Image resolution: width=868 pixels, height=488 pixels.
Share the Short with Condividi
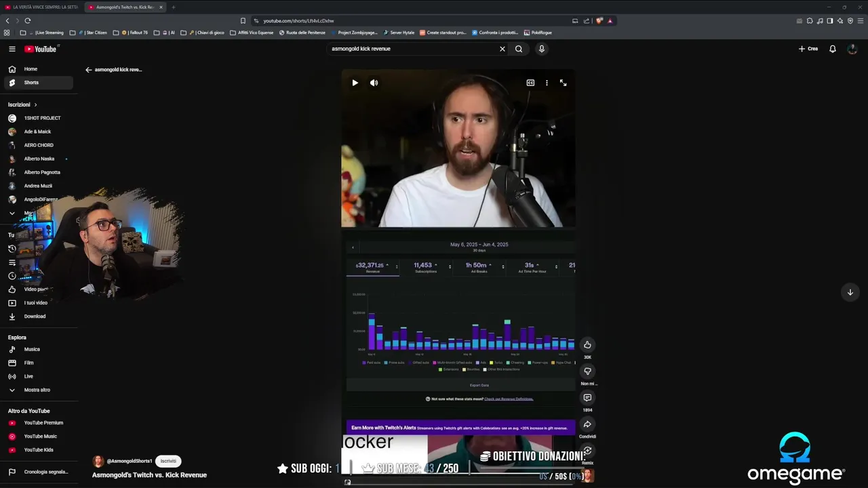587,424
